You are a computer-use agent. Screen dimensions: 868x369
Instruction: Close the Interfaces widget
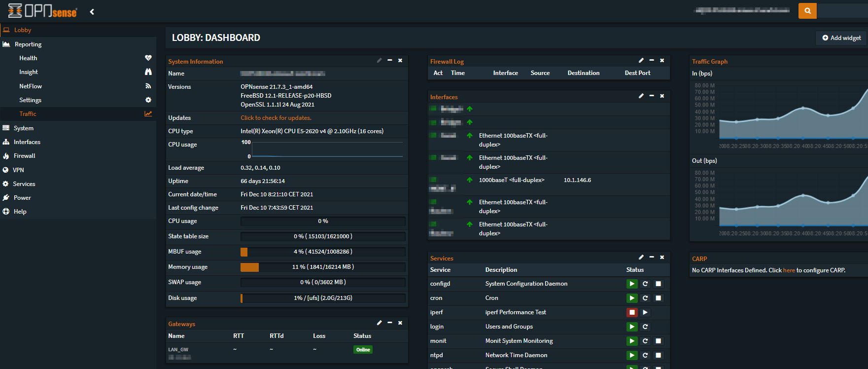click(x=662, y=96)
